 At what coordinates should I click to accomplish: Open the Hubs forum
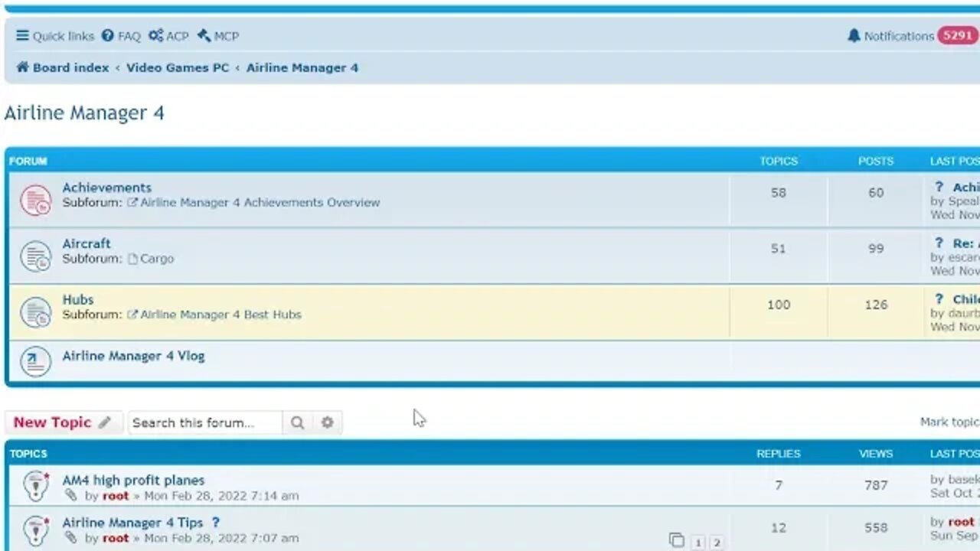(x=78, y=299)
